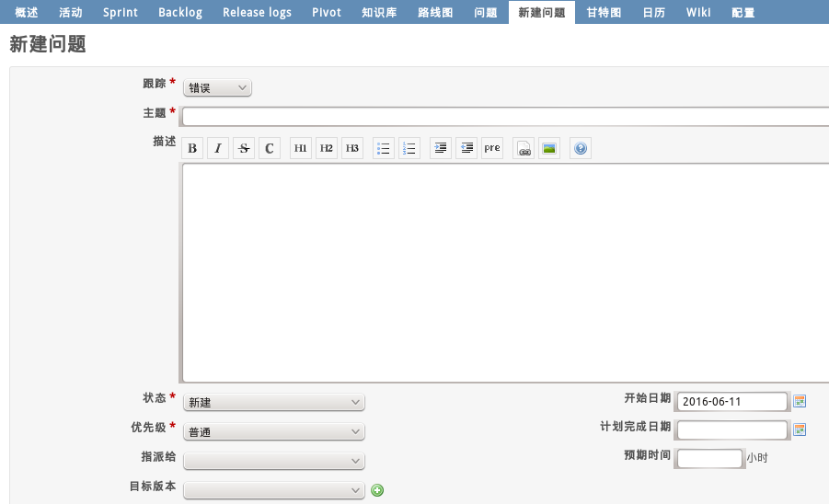Remove quote (outdent) in description

466,148
